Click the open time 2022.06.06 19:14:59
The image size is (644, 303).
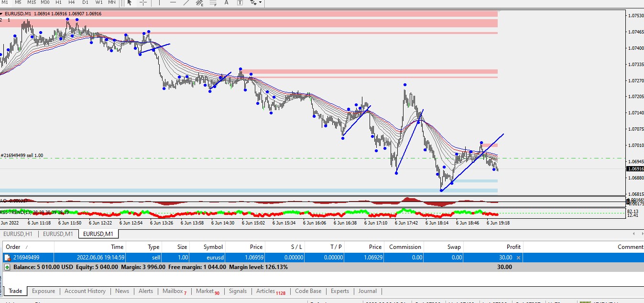(101, 258)
